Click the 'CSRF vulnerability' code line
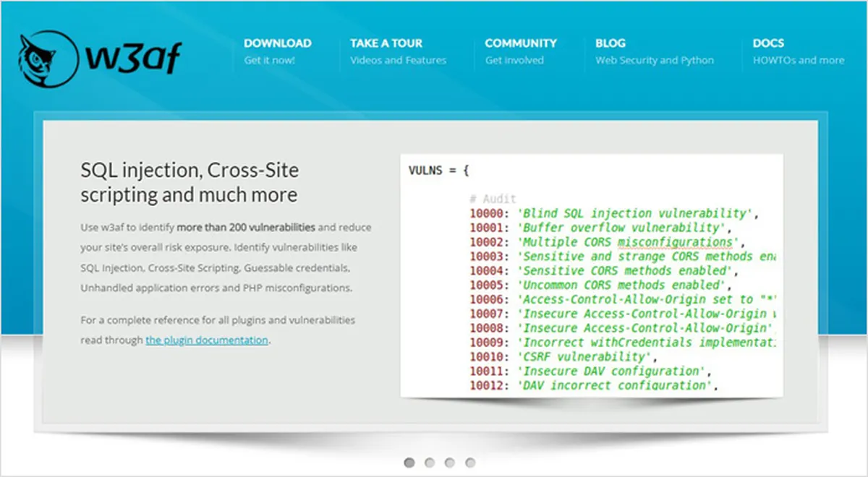Viewport: 868px width, 477px height. pos(564,356)
